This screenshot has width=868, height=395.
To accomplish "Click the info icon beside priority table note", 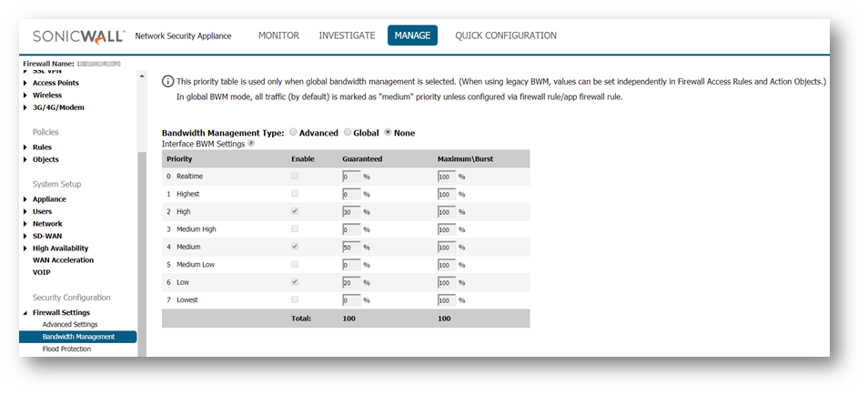I will [167, 81].
